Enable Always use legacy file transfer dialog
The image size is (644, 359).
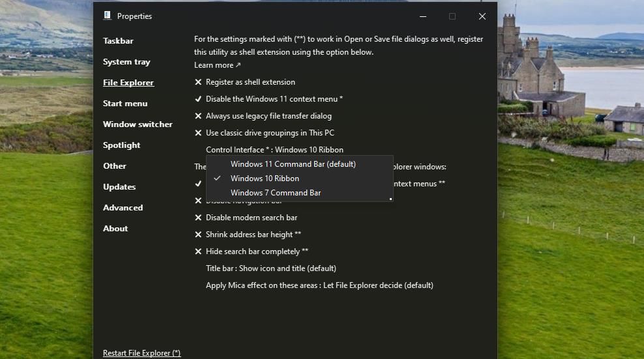click(269, 116)
